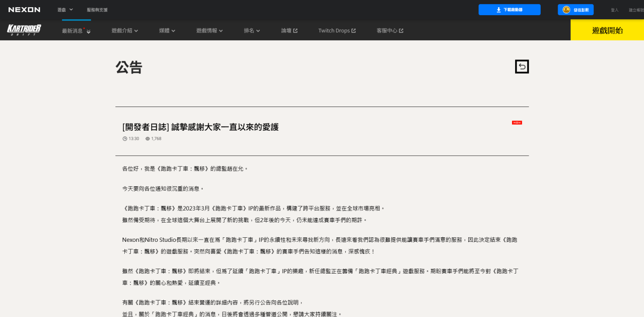
Task: Click the download arrow icon in 下載啟動器
Action: 499,10
